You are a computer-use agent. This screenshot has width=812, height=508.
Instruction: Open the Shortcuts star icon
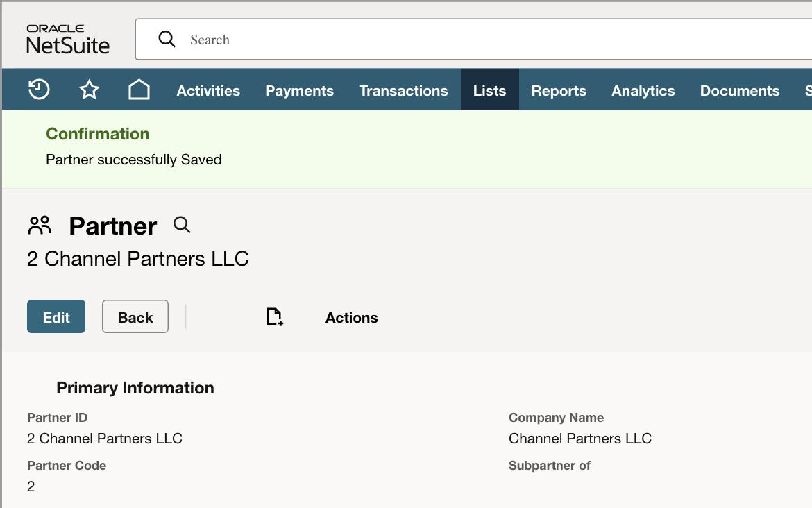pos(89,90)
